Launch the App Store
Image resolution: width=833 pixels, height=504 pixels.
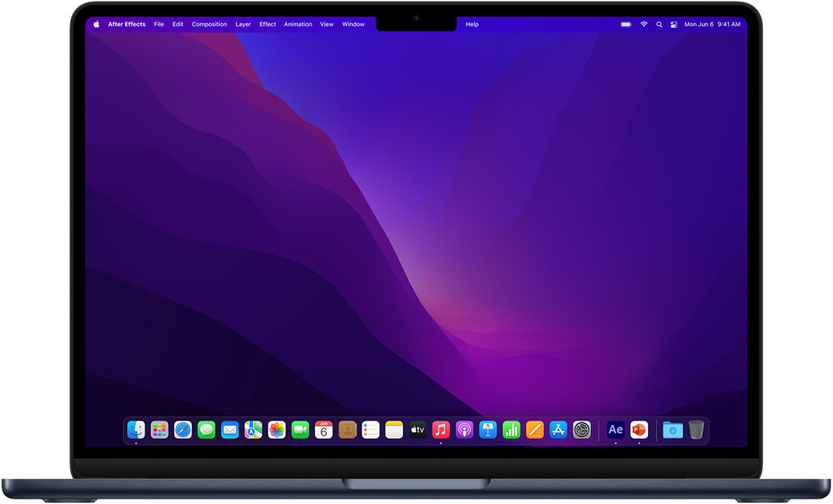[x=558, y=430]
